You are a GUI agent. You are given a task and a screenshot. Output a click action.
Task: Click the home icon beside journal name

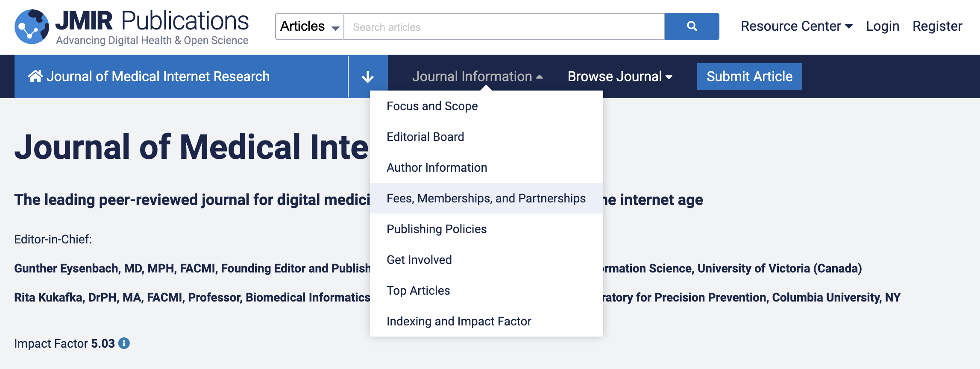[x=35, y=76]
